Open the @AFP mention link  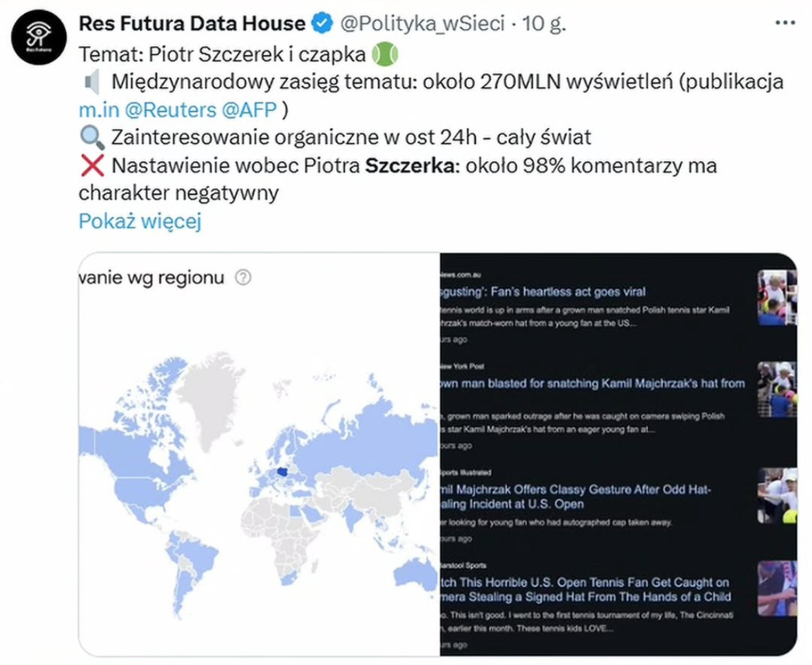(249, 109)
